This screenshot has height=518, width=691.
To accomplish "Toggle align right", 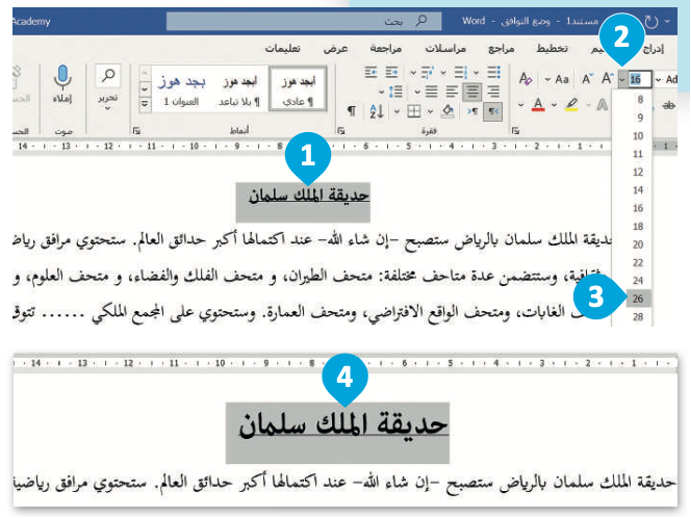I will (493, 92).
